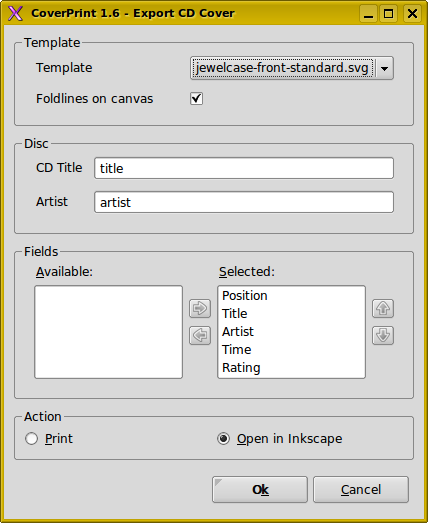The height and width of the screenshot is (523, 428).
Task: Focus the Artist input field
Action: [244, 202]
